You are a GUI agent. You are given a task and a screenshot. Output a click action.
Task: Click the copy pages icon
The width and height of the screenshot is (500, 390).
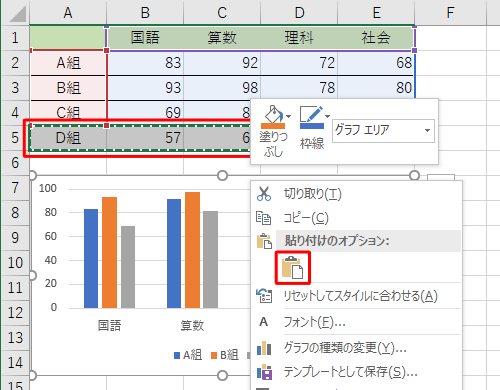263,218
